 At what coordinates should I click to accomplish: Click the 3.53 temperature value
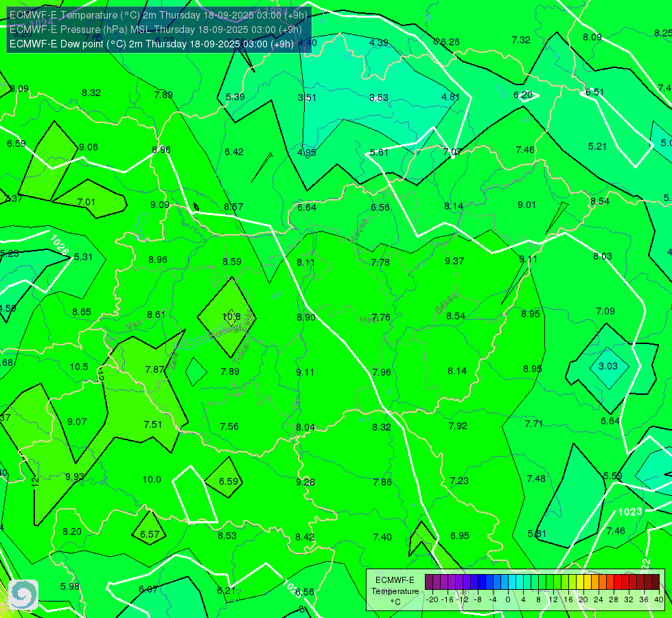pos(379,98)
